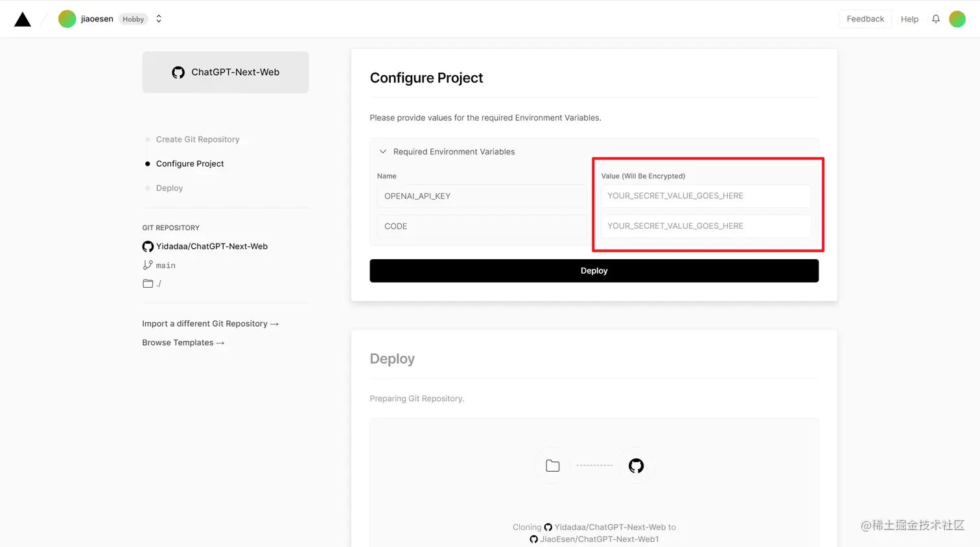
Task: Click the folder icon in the cloning diagram
Action: (553, 465)
